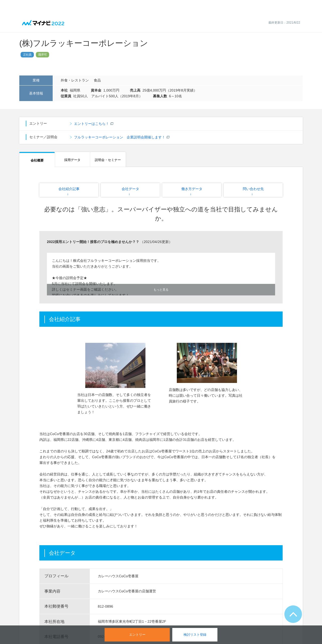This screenshot has width=322, height=644.
Task: Click the 最終更新日：2021/6/22 text
Action: (x=284, y=23)
